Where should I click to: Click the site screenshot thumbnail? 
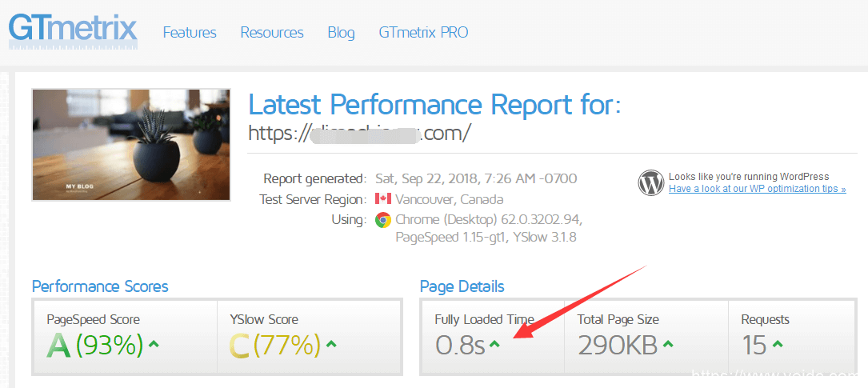pos(131,145)
